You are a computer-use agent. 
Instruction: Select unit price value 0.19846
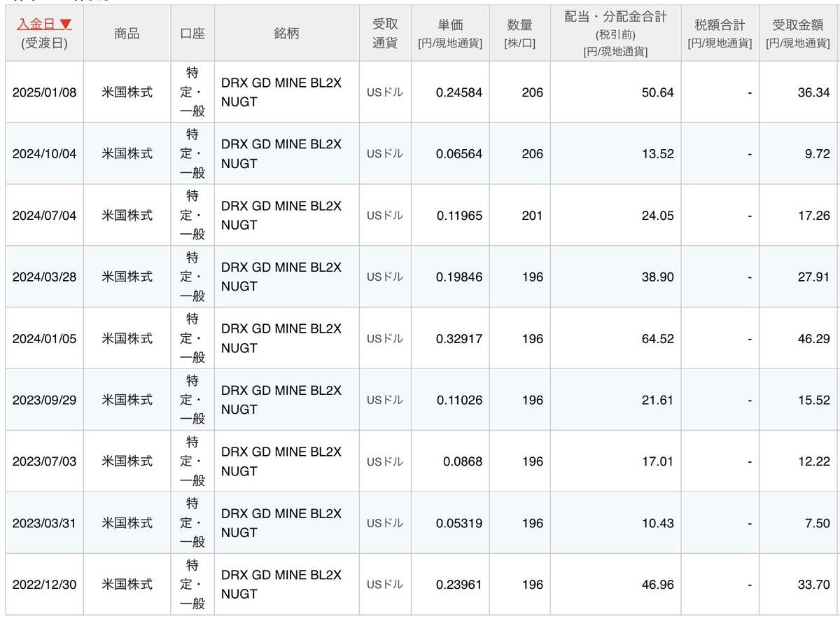[459, 277]
